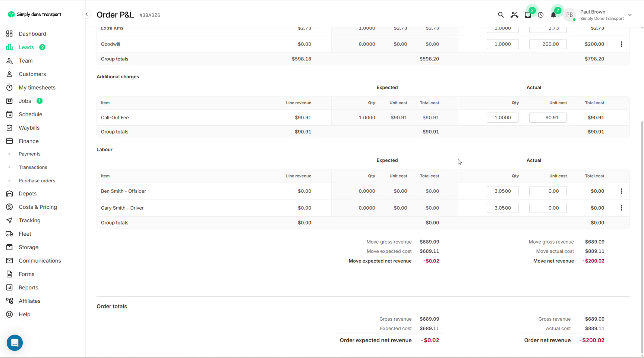Edit Goodwill actual quantity field
The width and height of the screenshot is (644, 358).
(502, 44)
